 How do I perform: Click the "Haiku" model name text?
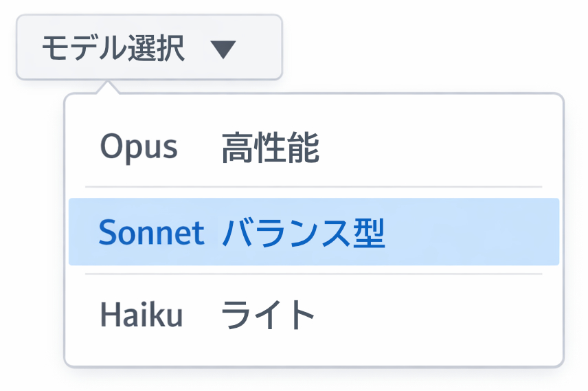click(142, 315)
